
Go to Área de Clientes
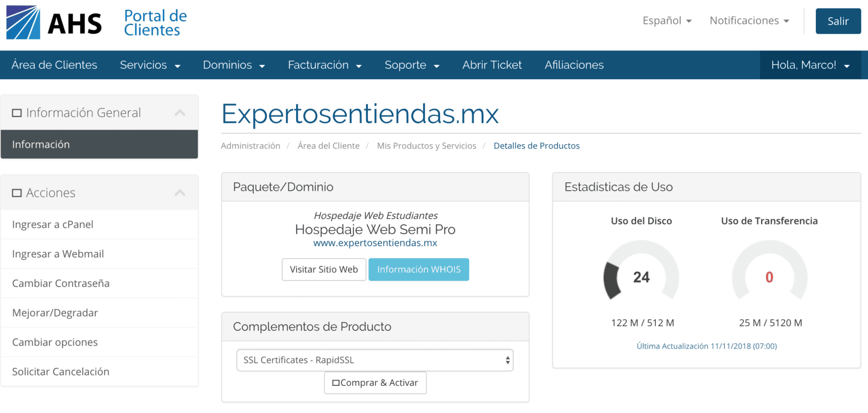pos(54,65)
